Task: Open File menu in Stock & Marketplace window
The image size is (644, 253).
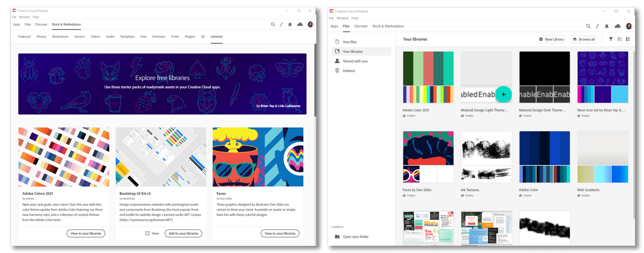Action: pos(15,17)
